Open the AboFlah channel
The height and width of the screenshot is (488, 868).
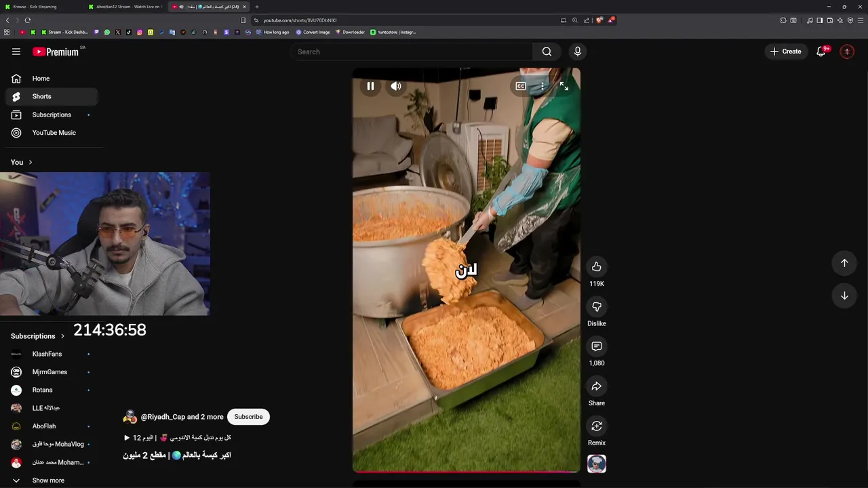52,426
